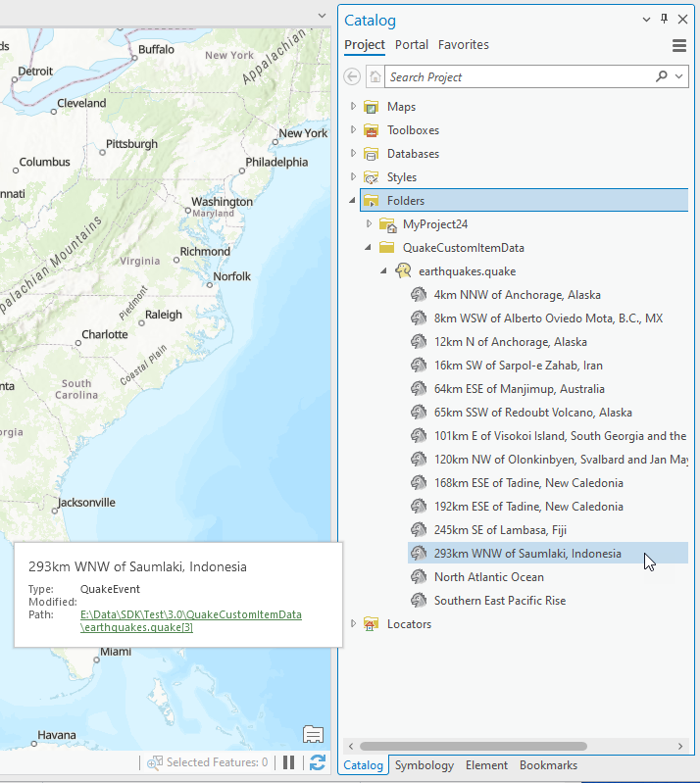The height and width of the screenshot is (783, 700).
Task: Click the home icon beside search box
Action: pyautogui.click(x=375, y=76)
